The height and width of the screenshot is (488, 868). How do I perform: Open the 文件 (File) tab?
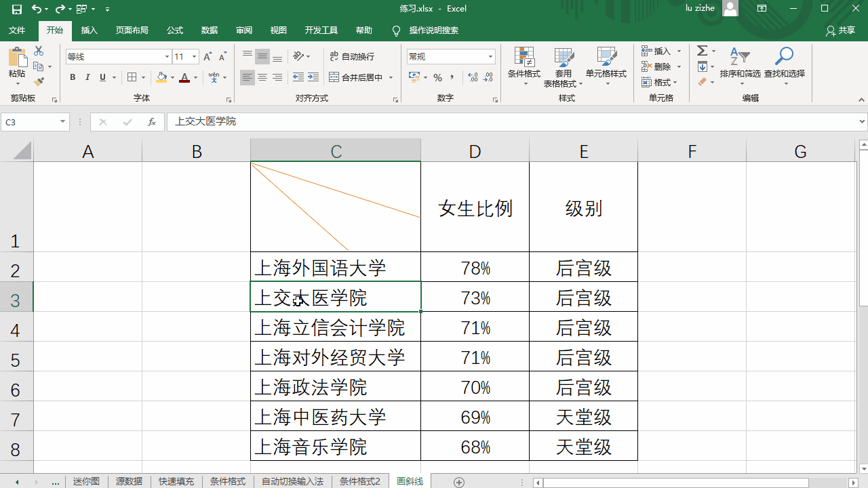coord(17,30)
